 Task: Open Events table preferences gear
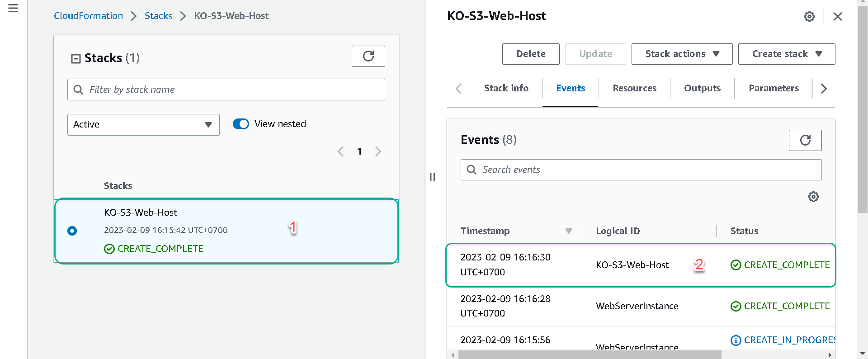point(813,197)
